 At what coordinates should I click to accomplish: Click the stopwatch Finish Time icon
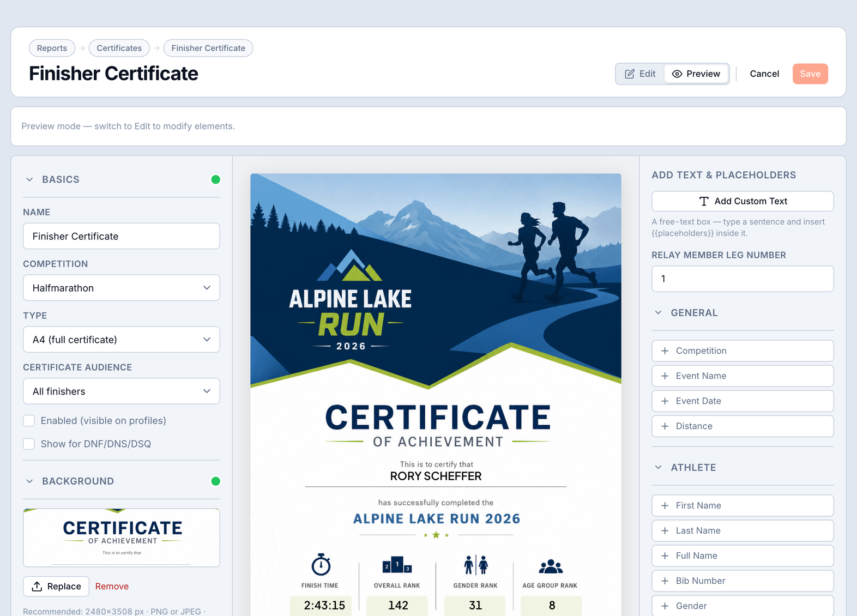click(x=321, y=564)
